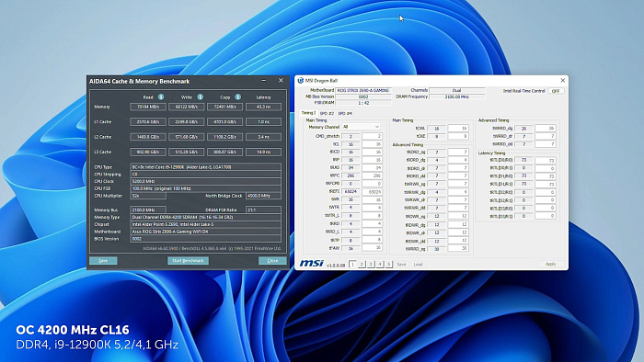Screen dimensions: 644x362
Task: Click the CPU Type field i9-12900K
Action: click(206, 167)
